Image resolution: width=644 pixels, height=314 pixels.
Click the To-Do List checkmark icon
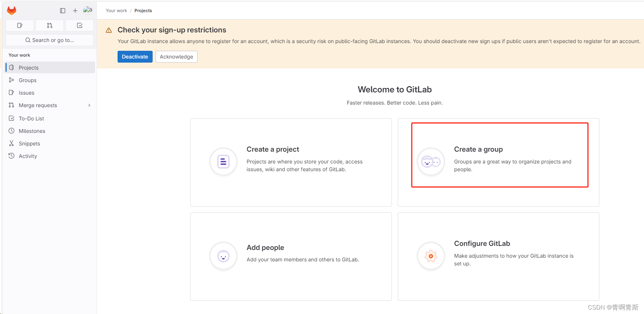11,118
